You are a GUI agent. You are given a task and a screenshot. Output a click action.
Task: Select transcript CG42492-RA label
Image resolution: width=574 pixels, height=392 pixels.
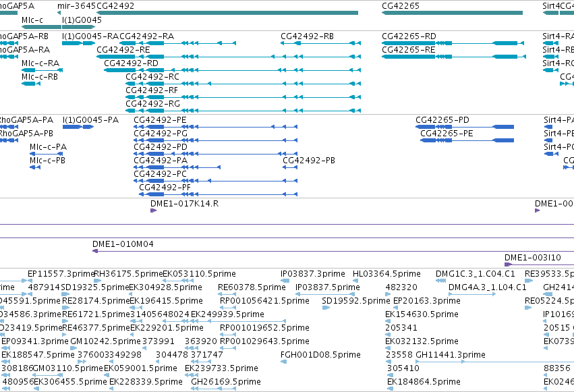tap(147, 36)
